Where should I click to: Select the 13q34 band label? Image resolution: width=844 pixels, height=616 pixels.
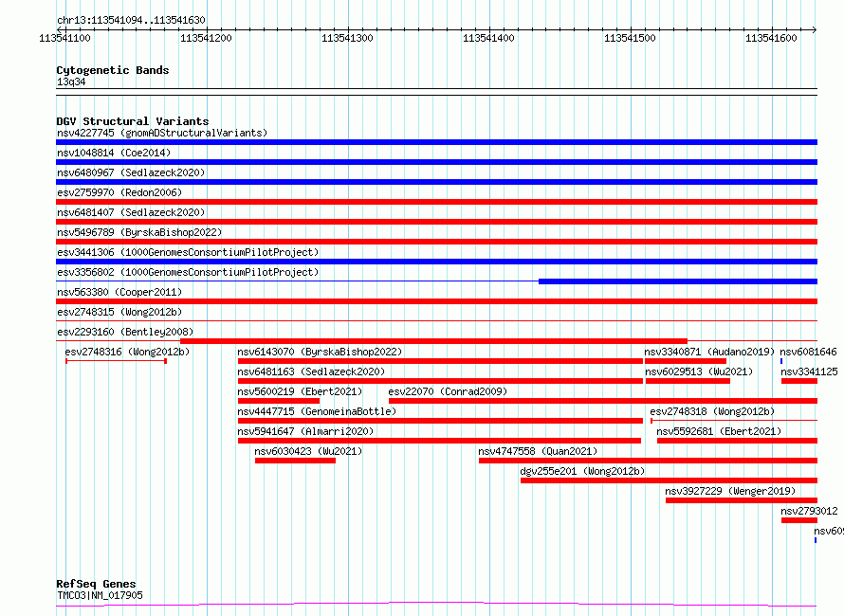click(71, 82)
